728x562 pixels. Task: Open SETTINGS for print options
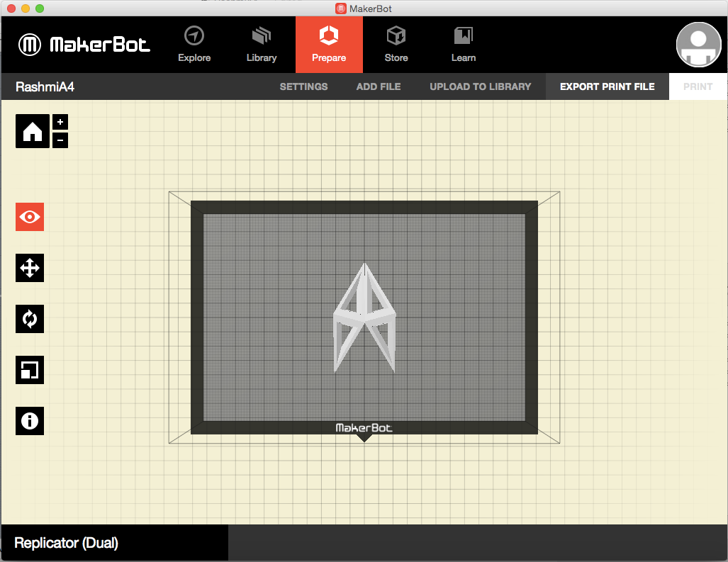click(303, 86)
